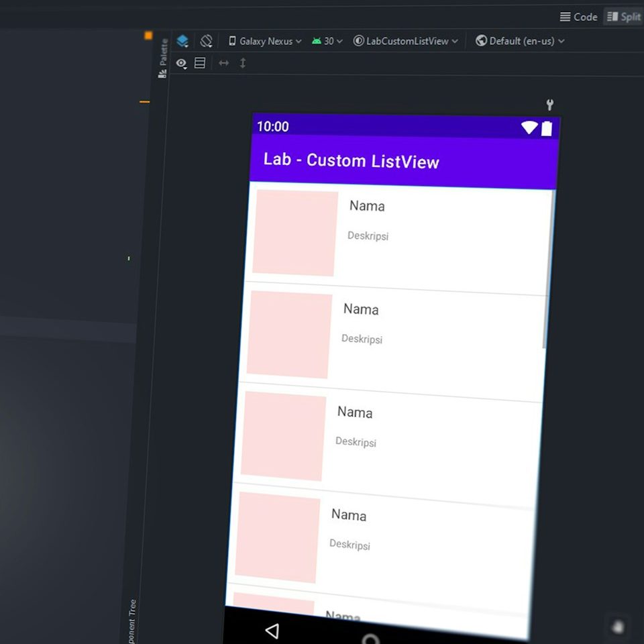Switch to the Split view tab

click(x=624, y=17)
